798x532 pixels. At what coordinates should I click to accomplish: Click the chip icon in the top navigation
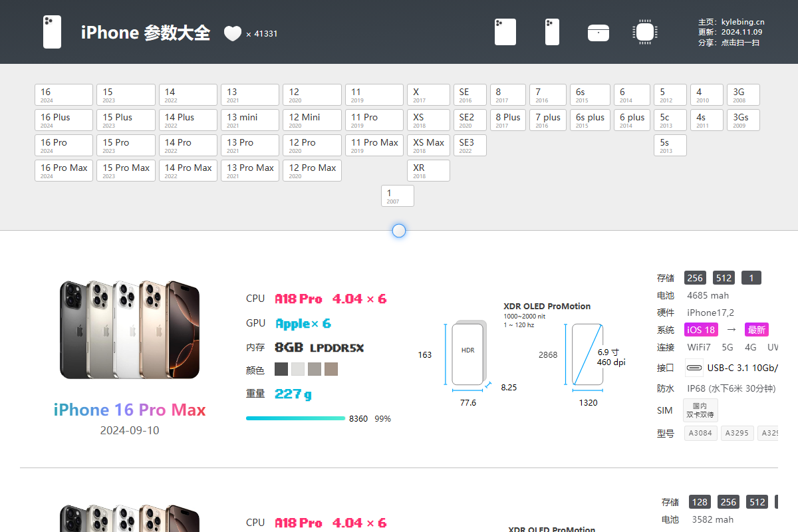tap(644, 31)
